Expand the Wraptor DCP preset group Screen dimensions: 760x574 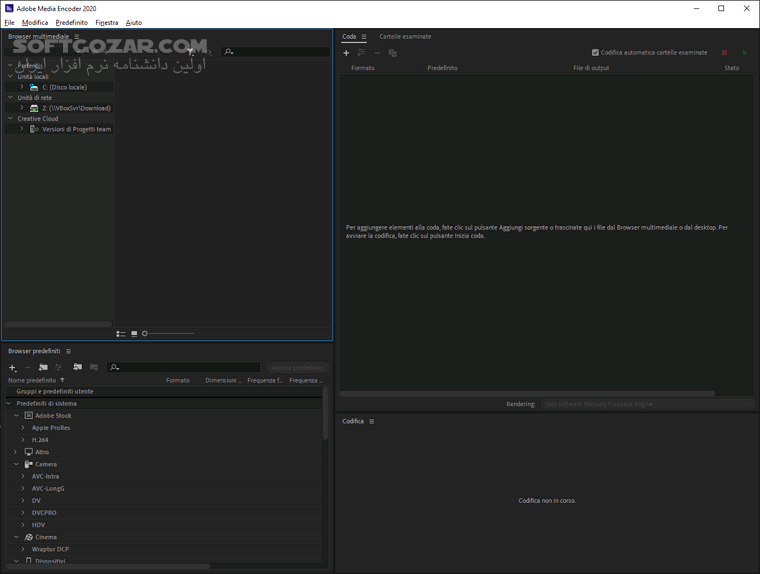click(x=23, y=549)
